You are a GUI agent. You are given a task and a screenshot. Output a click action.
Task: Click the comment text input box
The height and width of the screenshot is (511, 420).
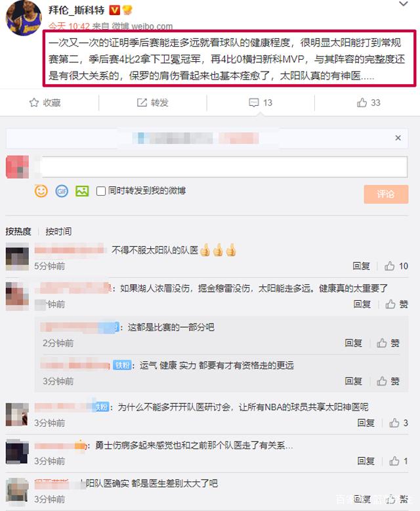(x=223, y=167)
